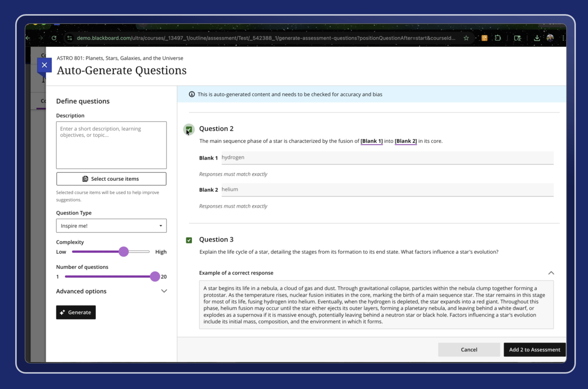The image size is (588, 389).
Task: Reload the page with refresh icon
Action: [x=54, y=38]
